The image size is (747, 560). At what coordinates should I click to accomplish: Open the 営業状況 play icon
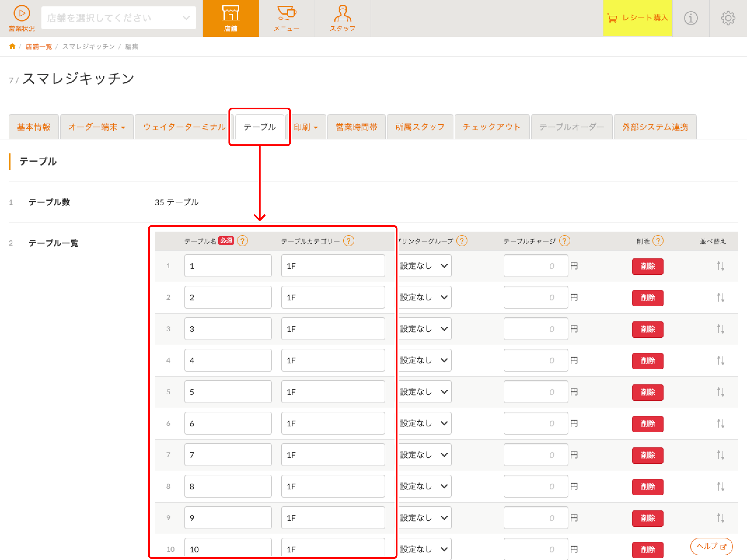[22, 18]
